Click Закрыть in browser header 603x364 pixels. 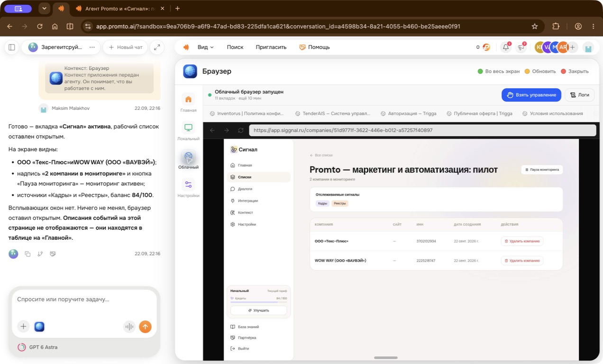(575, 71)
